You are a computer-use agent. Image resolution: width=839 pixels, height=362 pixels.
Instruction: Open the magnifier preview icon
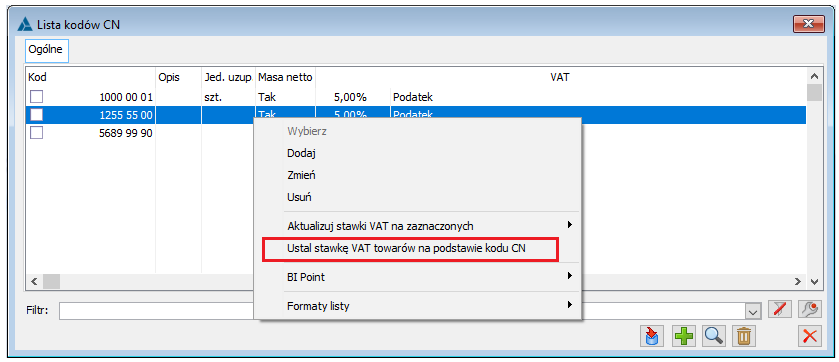[714, 336]
